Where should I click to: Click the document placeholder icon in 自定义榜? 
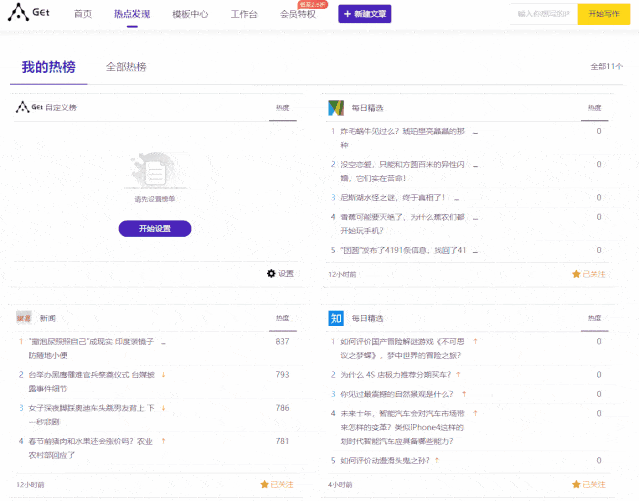coord(155,174)
